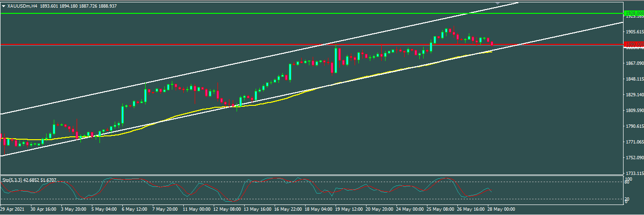Click the 1790.615 value on price scale
The height and width of the screenshot is (215, 644).
[x=634, y=126]
